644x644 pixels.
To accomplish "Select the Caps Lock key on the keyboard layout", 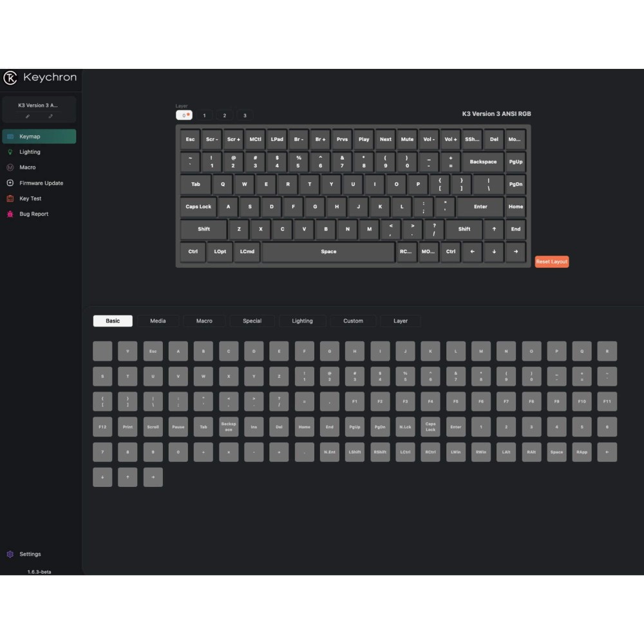I will point(198,207).
